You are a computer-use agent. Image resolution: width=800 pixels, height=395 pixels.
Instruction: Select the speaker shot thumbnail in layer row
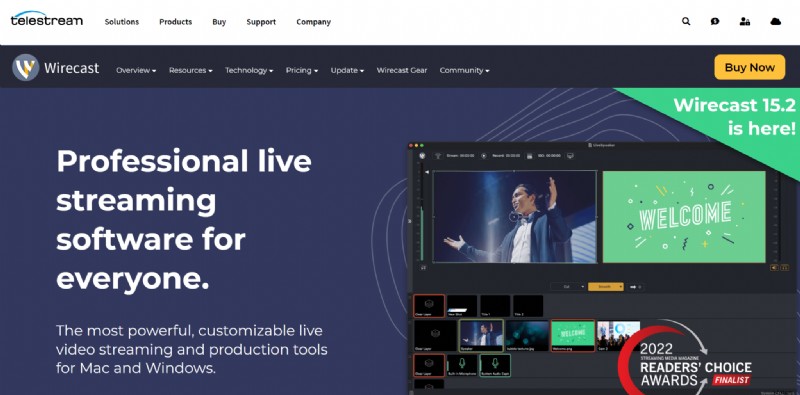click(481, 336)
